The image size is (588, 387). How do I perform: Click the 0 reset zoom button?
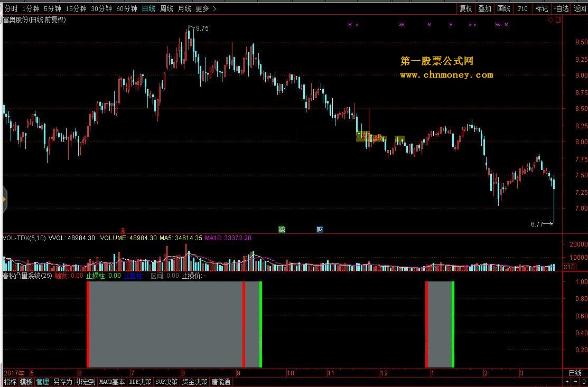coord(584,382)
